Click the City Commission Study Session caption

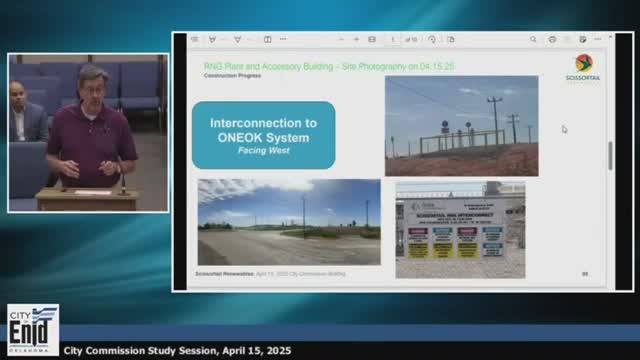pyautogui.click(x=178, y=351)
